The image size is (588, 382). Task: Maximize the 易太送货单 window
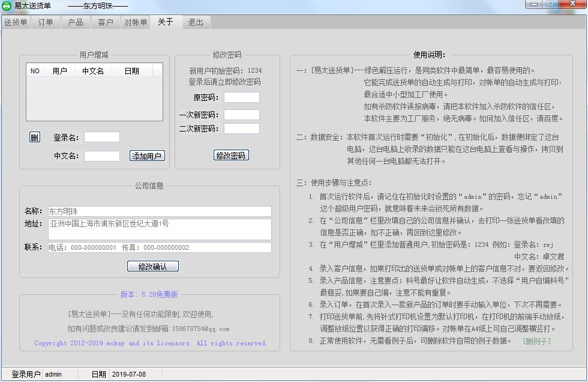[x=550, y=4]
